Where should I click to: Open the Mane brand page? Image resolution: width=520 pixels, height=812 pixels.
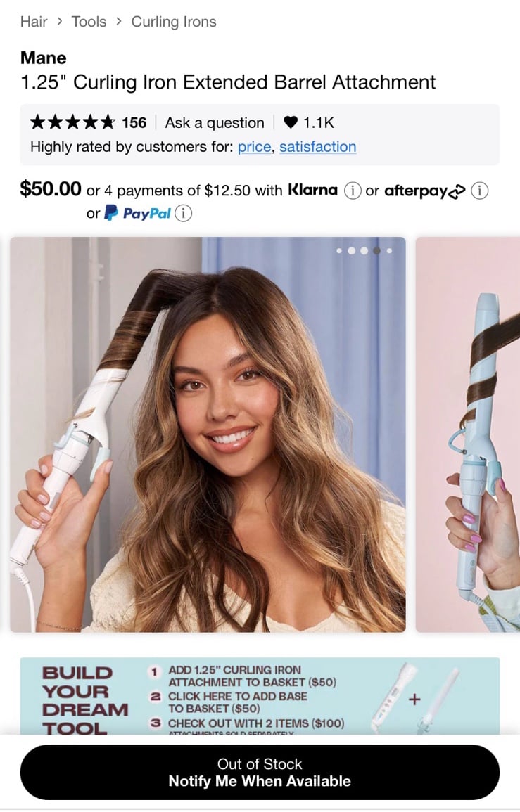tap(43, 58)
